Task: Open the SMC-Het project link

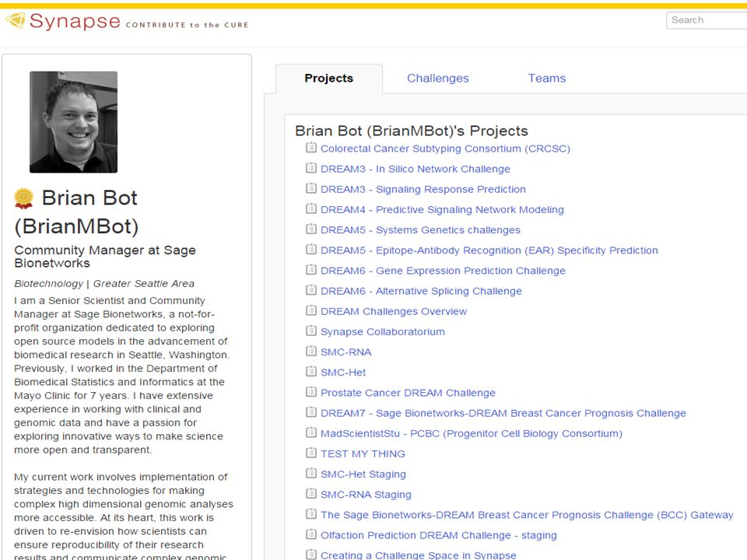Action: tap(343, 373)
